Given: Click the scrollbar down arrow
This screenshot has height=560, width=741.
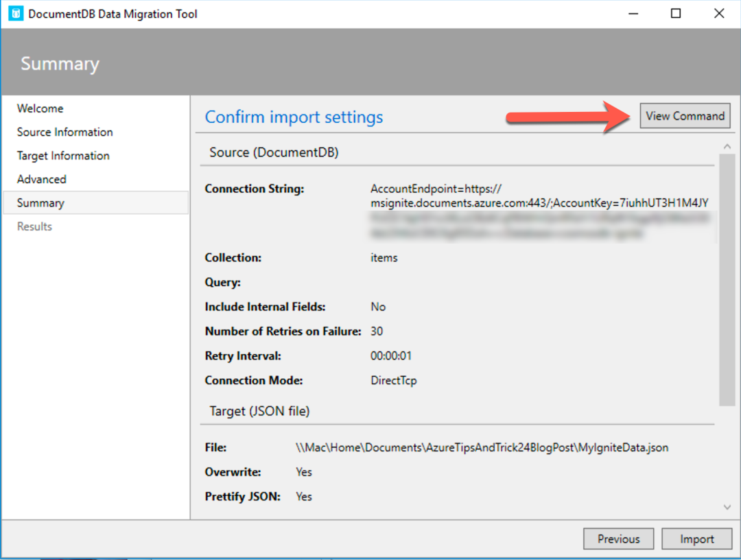Looking at the screenshot, I should pos(727,507).
